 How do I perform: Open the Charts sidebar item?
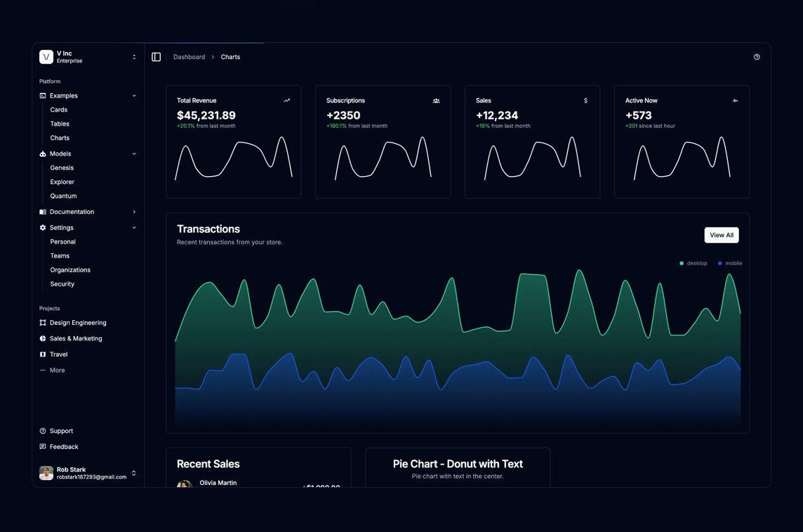coord(60,138)
